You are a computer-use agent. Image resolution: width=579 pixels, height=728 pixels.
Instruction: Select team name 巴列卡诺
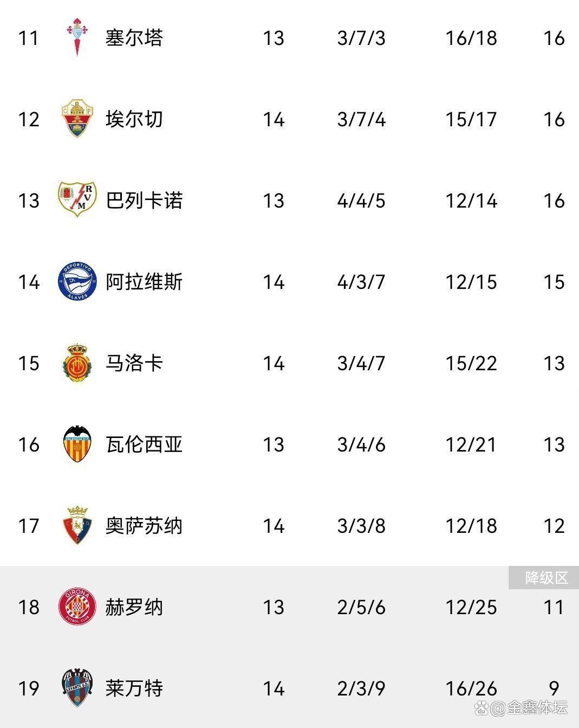point(144,201)
